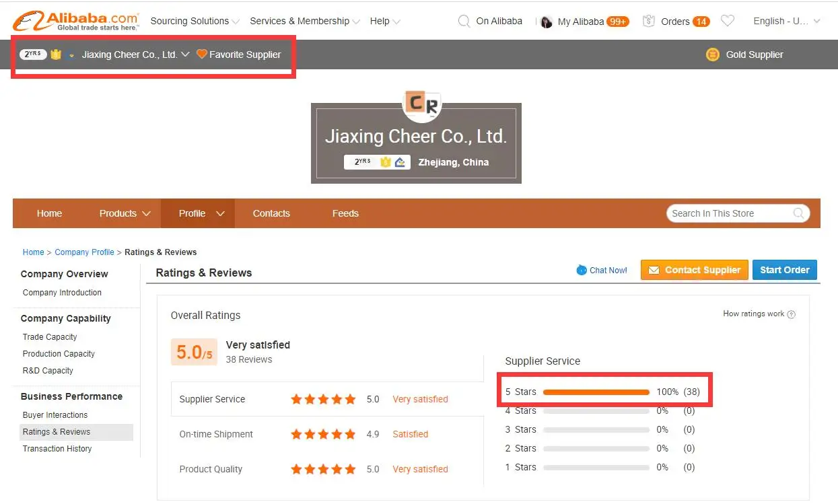The image size is (838, 504).
Task: Click the verified house icon in banner
Action: pos(400,162)
